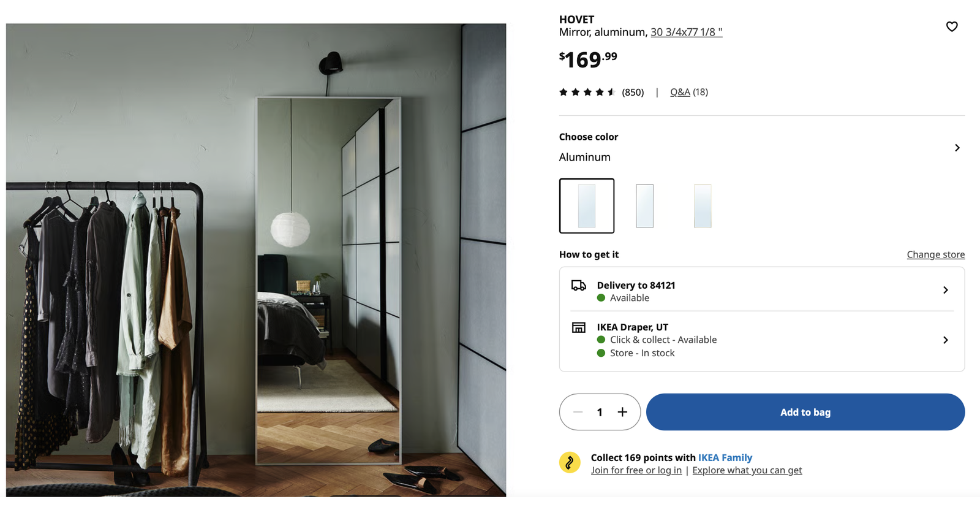This screenshot has width=980, height=507.
Task: Open Explore what you can get link
Action: point(747,470)
